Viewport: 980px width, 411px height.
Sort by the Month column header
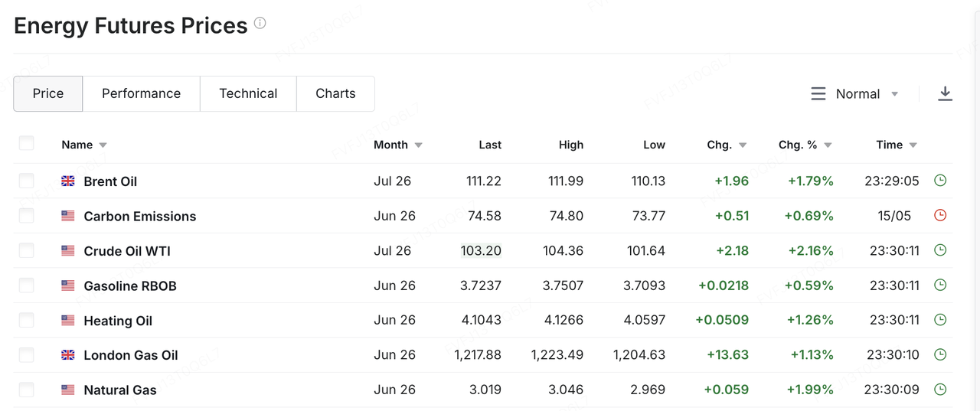coord(398,145)
